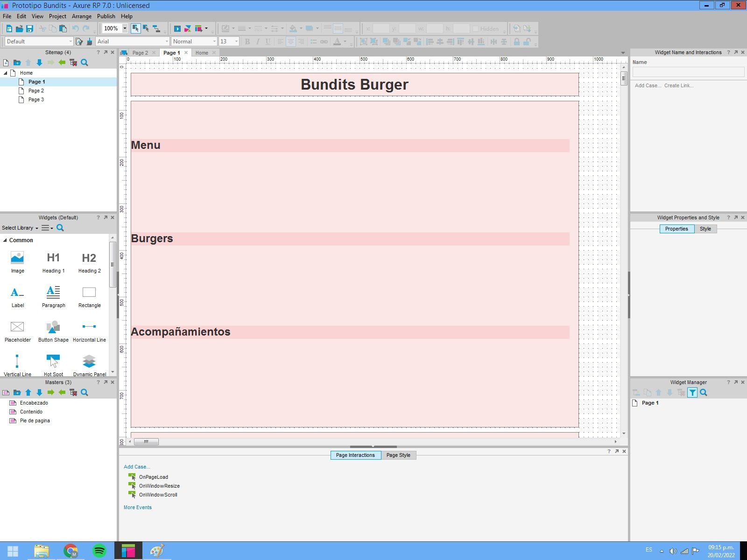Open the generate prototype dropdown arrow

(206, 28)
